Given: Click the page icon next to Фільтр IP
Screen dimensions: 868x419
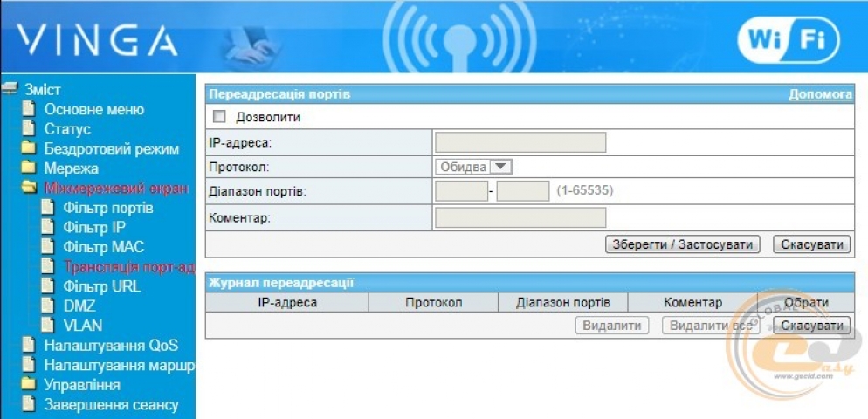Looking at the screenshot, I should (48, 227).
